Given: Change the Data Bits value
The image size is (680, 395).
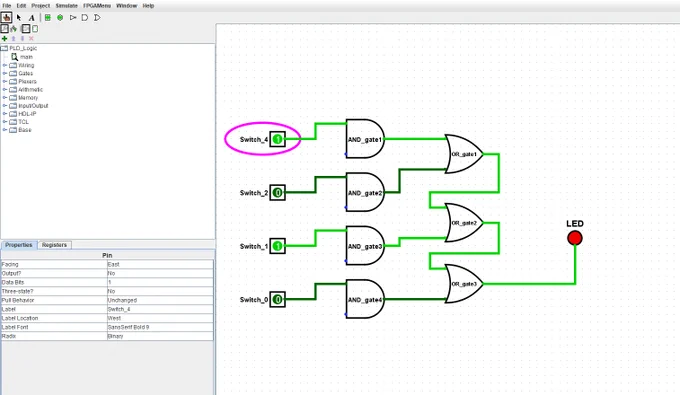Looking at the screenshot, I should 160,282.
